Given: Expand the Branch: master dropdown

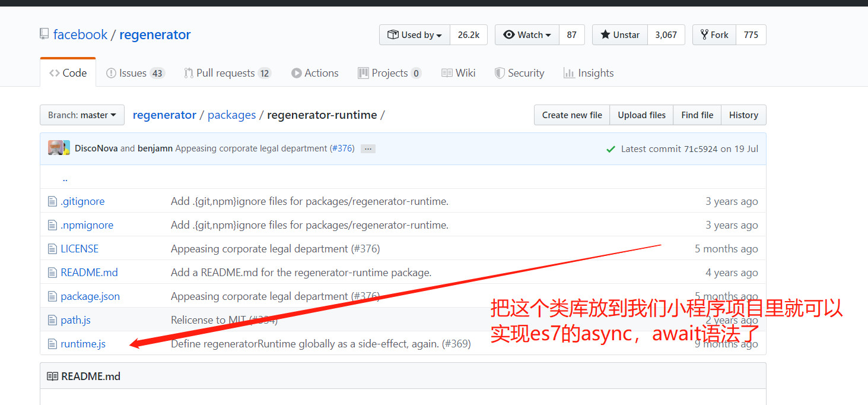Looking at the screenshot, I should point(82,115).
